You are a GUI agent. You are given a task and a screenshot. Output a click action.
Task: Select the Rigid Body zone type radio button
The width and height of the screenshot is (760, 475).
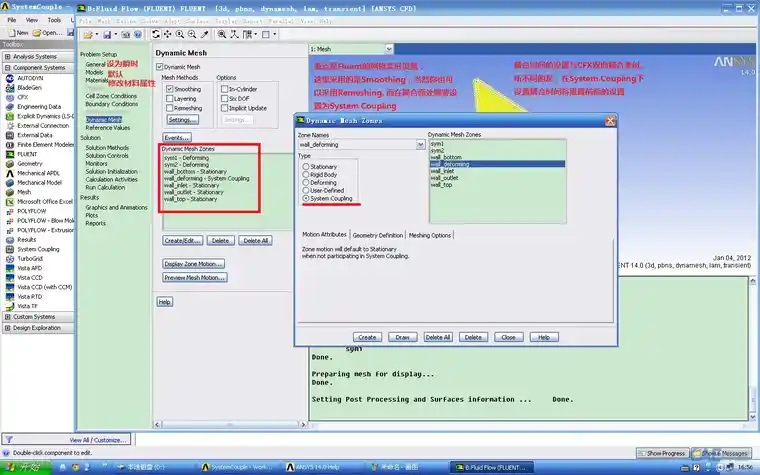pyautogui.click(x=306, y=174)
